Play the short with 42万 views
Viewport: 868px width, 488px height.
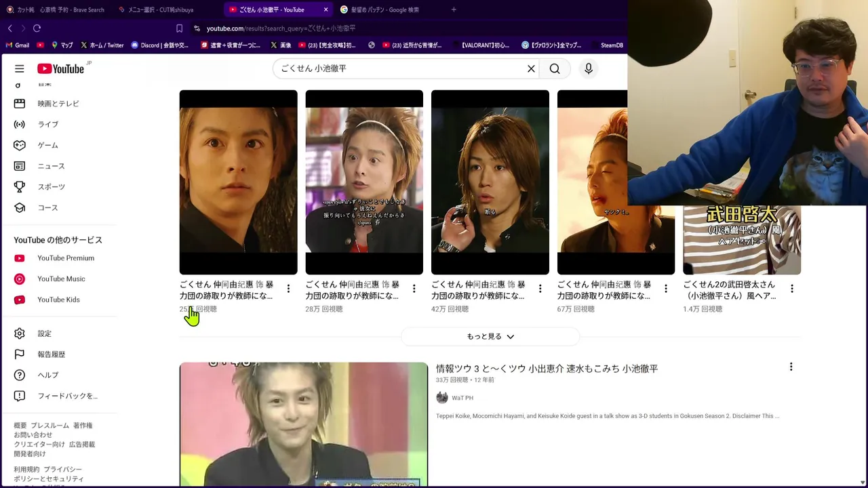(x=490, y=182)
